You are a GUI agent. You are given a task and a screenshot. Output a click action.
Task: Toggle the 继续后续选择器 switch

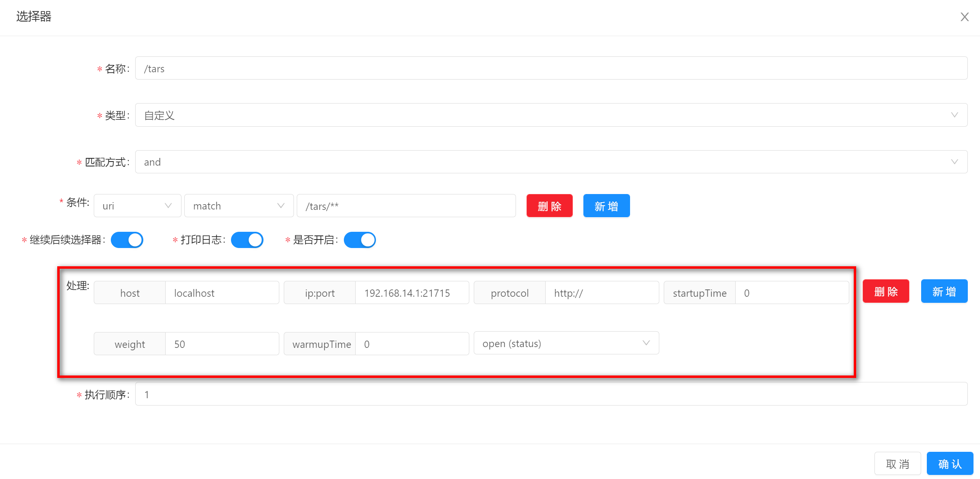pyautogui.click(x=127, y=240)
